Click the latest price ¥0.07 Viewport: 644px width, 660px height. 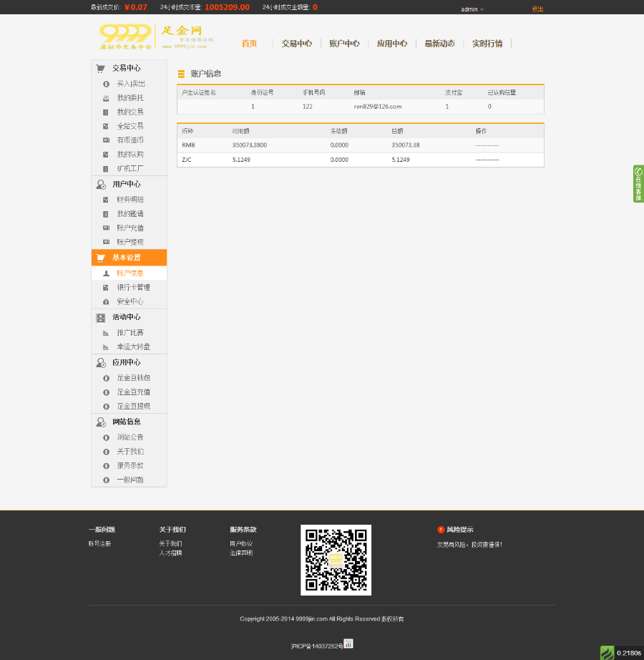[x=136, y=7]
